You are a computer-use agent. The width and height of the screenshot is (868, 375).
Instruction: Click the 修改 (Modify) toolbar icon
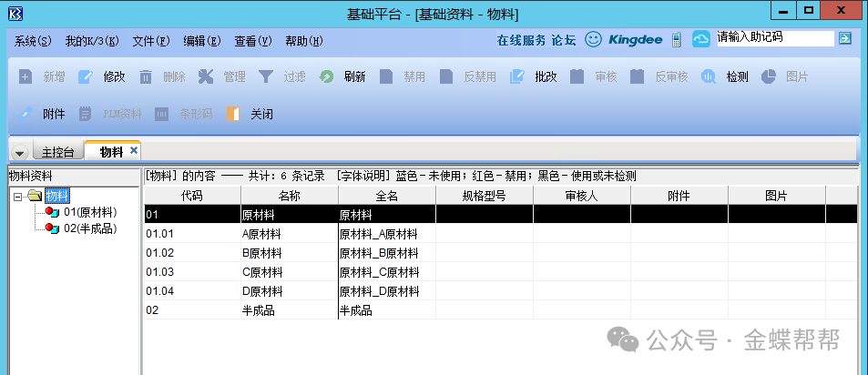point(86,77)
